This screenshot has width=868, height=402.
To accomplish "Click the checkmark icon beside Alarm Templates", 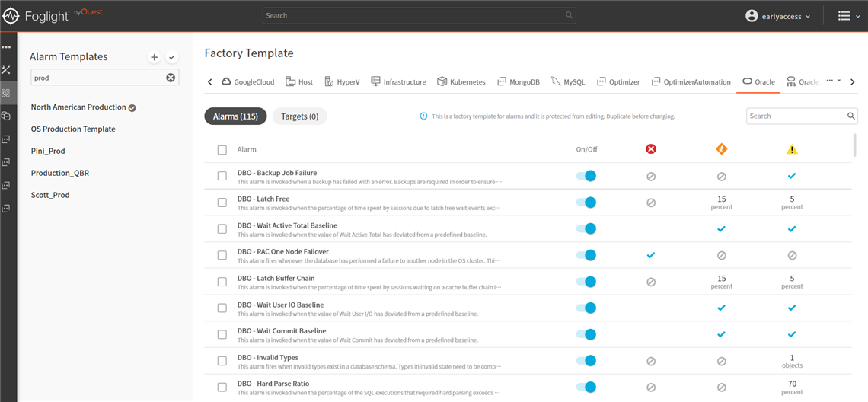I will tap(171, 57).
